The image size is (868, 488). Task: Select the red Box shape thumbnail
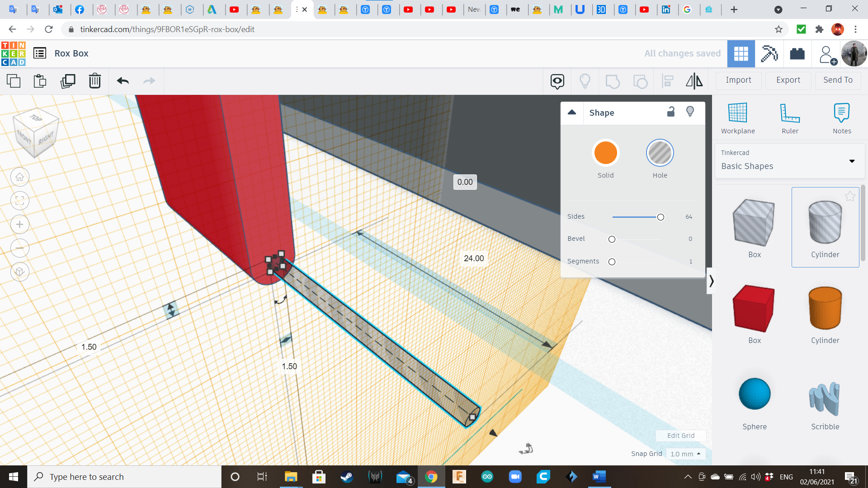click(x=754, y=309)
